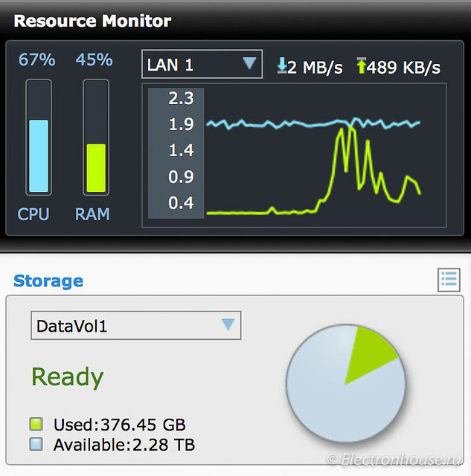Open the Storage section link

tap(48, 280)
